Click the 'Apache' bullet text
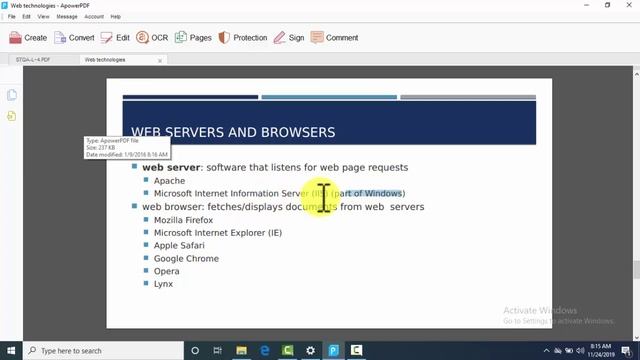This screenshot has width=640, height=360. pyautogui.click(x=169, y=181)
